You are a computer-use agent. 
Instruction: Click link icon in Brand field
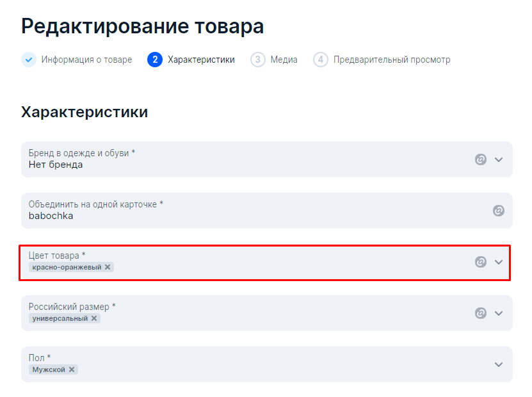(x=480, y=159)
